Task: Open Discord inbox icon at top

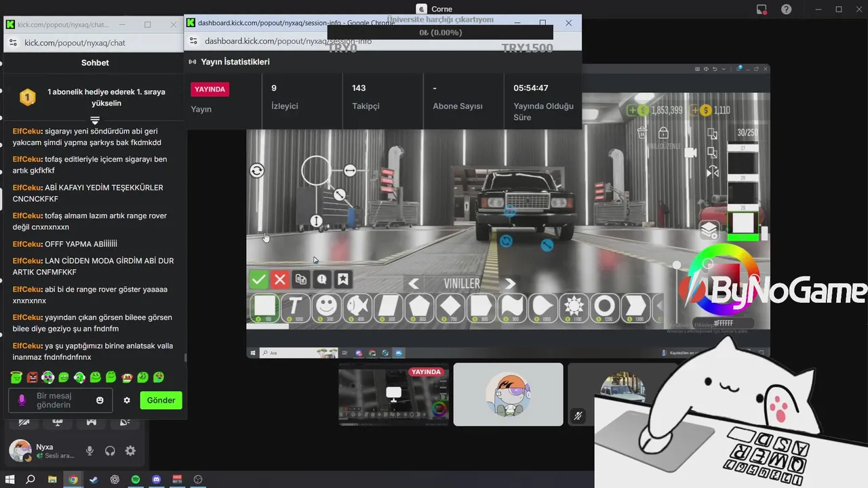Action: [762, 9]
